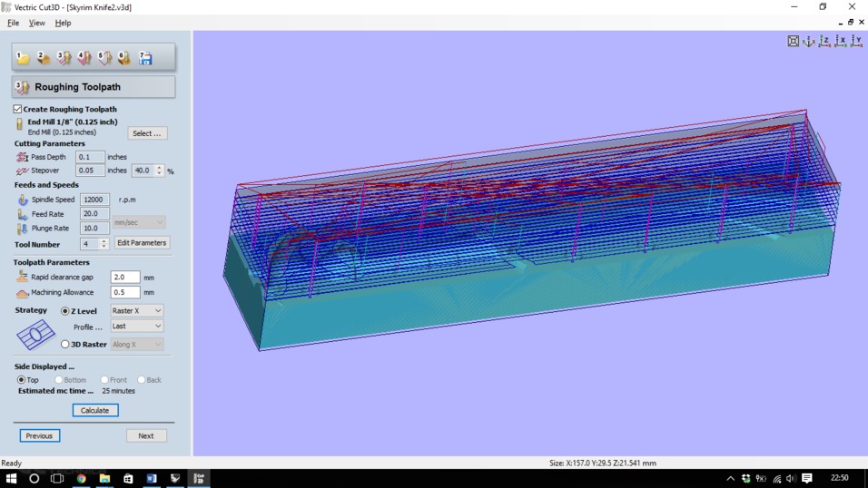
Task: Decrease the Stepover percentage spinner
Action: [x=159, y=173]
